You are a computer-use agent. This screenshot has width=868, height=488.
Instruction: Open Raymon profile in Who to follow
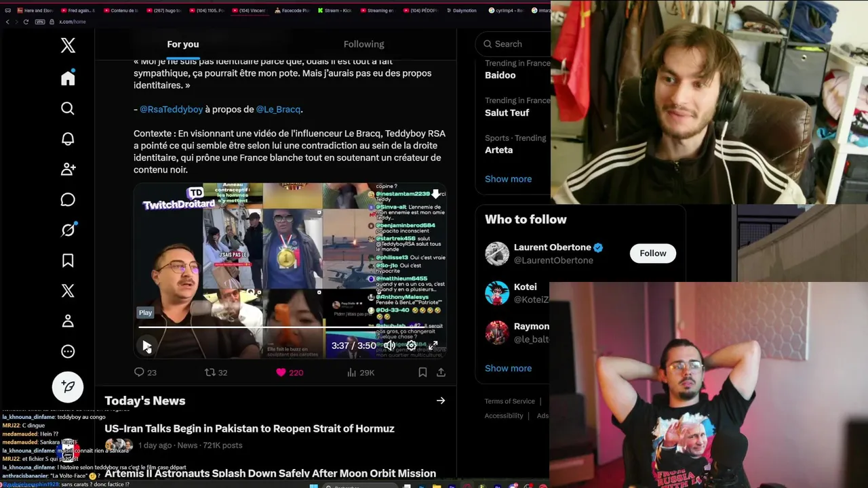531,326
